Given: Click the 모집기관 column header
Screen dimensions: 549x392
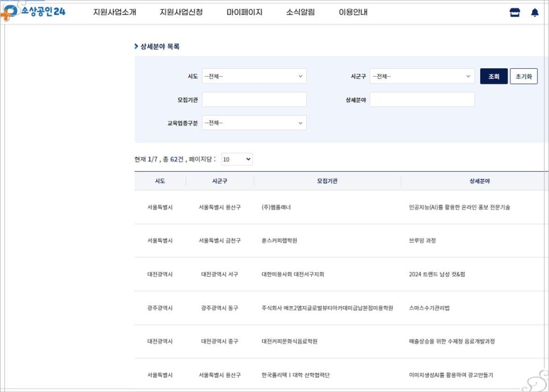Looking at the screenshot, I should click(327, 181).
